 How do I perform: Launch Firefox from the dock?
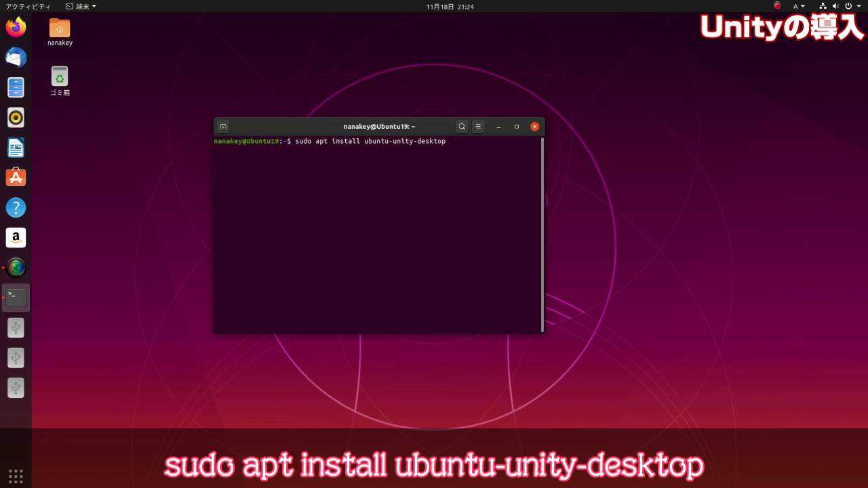[16, 27]
